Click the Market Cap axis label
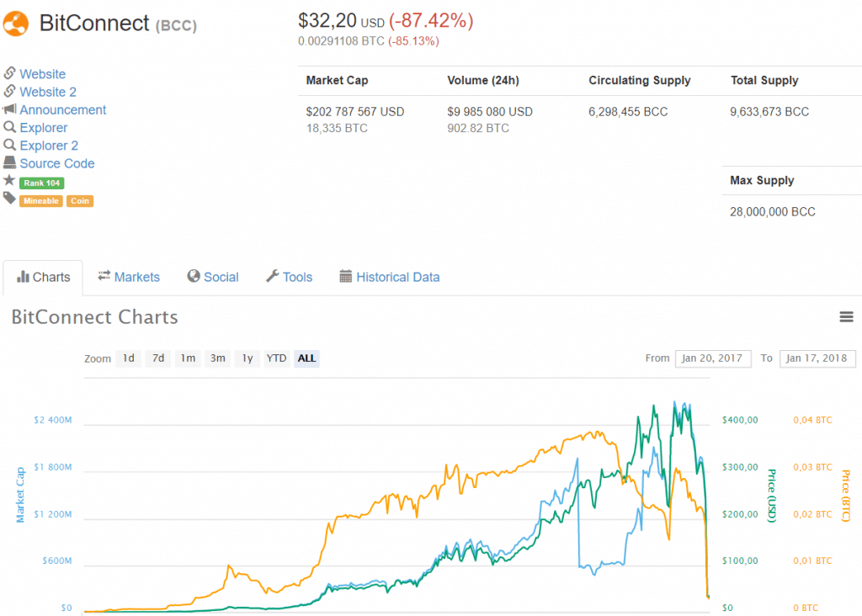Viewport: 862px width, 616px height. (20, 495)
